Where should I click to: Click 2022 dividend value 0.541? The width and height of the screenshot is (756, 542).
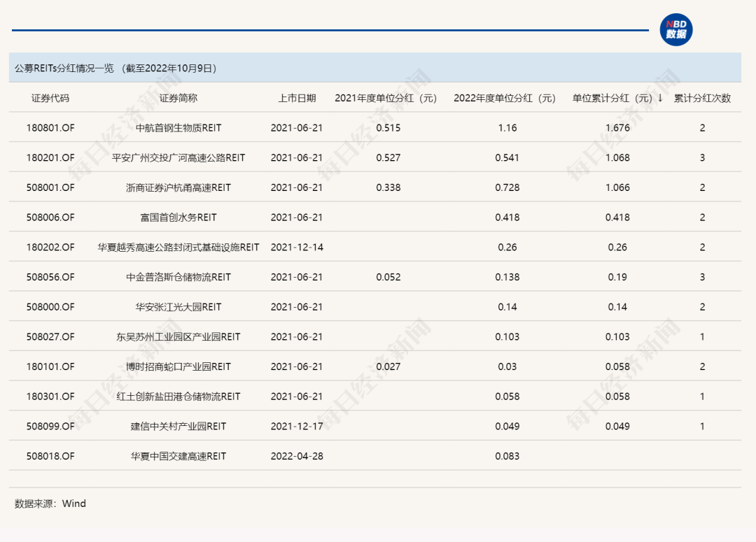507,158
